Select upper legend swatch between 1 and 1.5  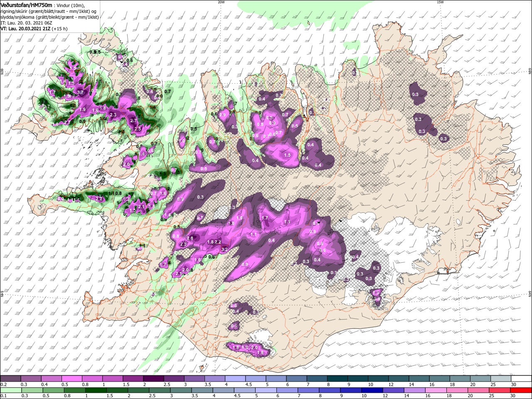pos(113,379)
